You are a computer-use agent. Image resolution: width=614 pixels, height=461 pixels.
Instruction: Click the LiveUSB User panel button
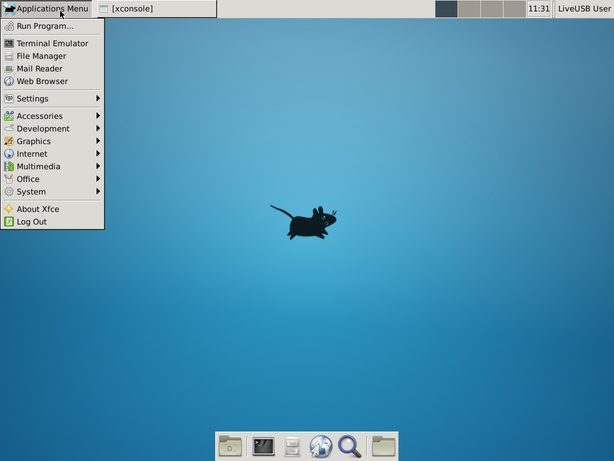pyautogui.click(x=583, y=9)
